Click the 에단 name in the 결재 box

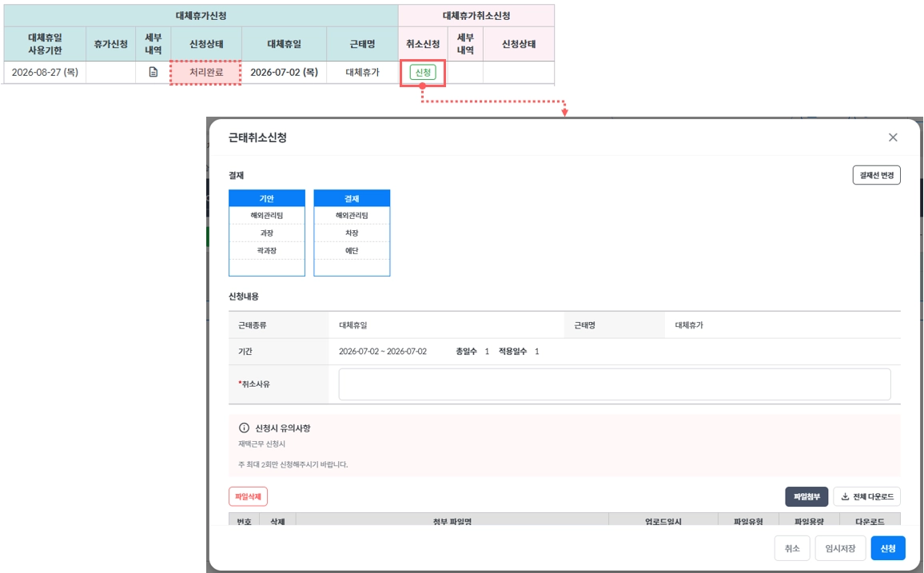tap(352, 250)
